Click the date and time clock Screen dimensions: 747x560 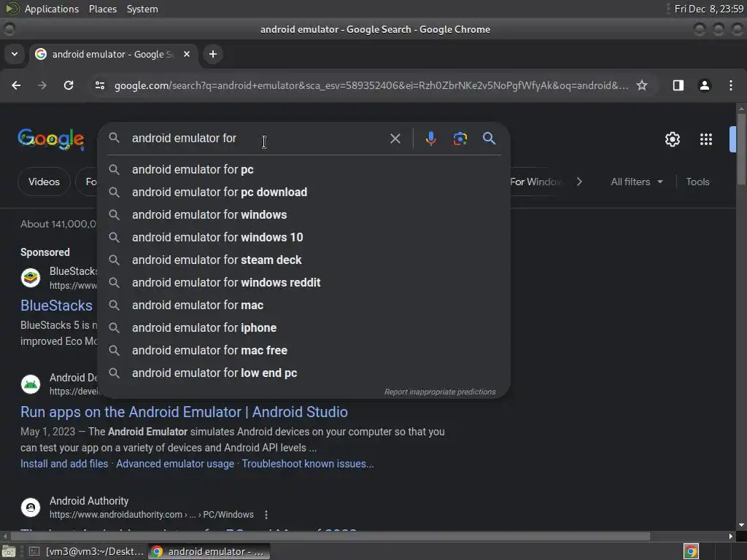point(709,9)
